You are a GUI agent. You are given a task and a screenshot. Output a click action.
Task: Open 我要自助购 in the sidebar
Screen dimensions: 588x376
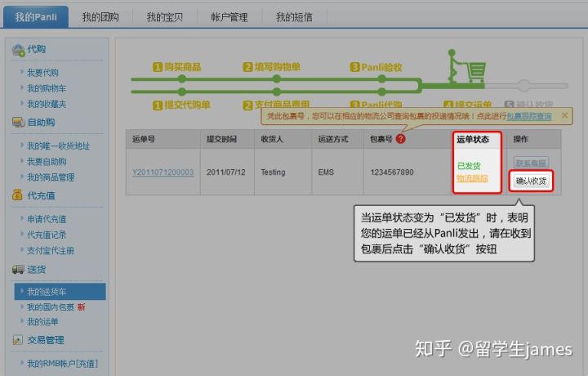pos(47,161)
